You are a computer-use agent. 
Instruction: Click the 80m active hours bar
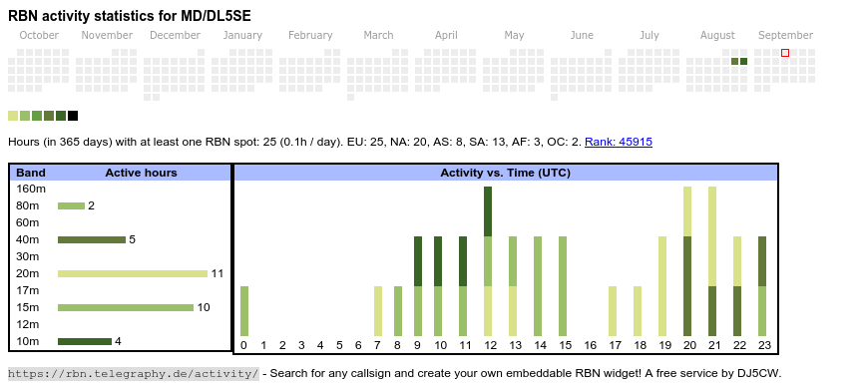coord(72,205)
